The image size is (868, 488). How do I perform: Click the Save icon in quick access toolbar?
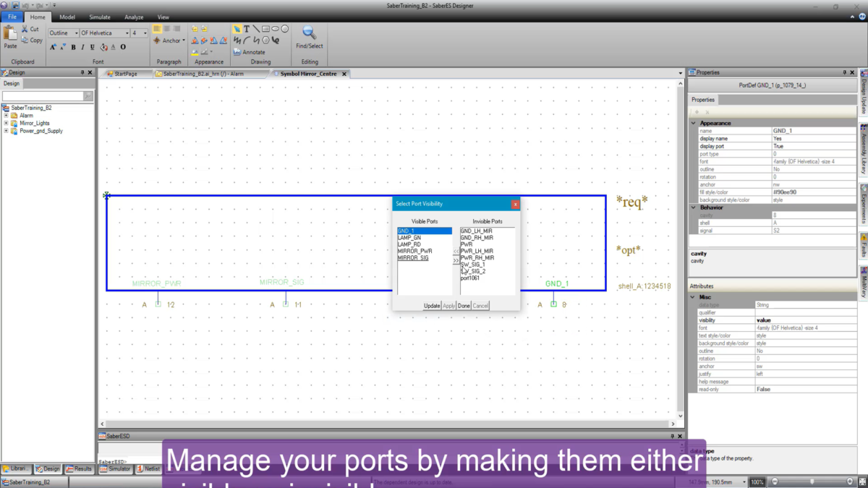click(15, 5)
